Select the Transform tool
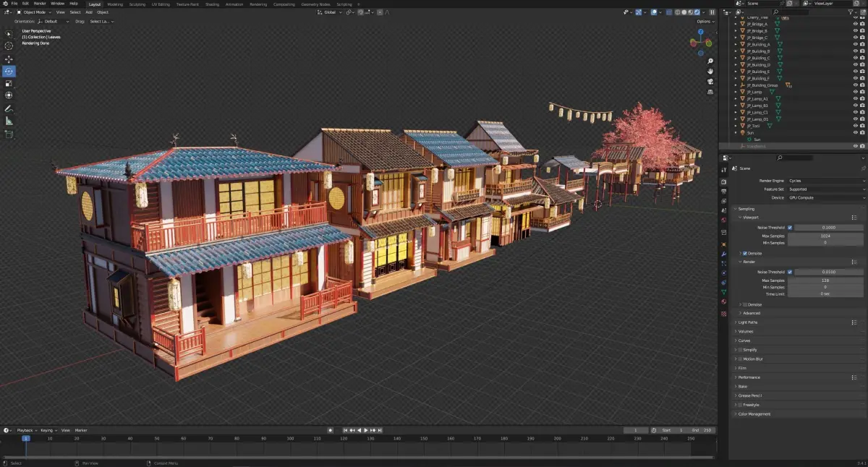Screen dimensions: 868x467 click(9, 95)
